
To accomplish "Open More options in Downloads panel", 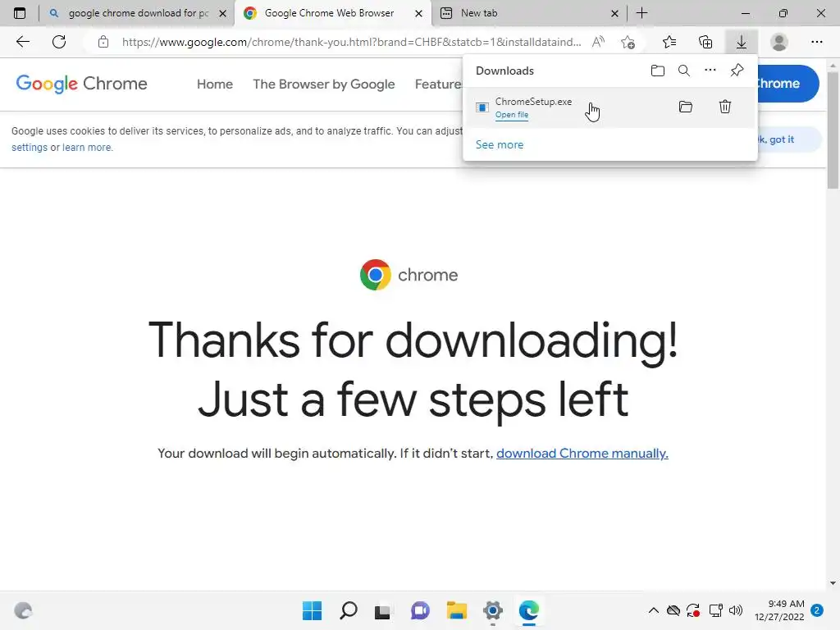I will pos(710,71).
